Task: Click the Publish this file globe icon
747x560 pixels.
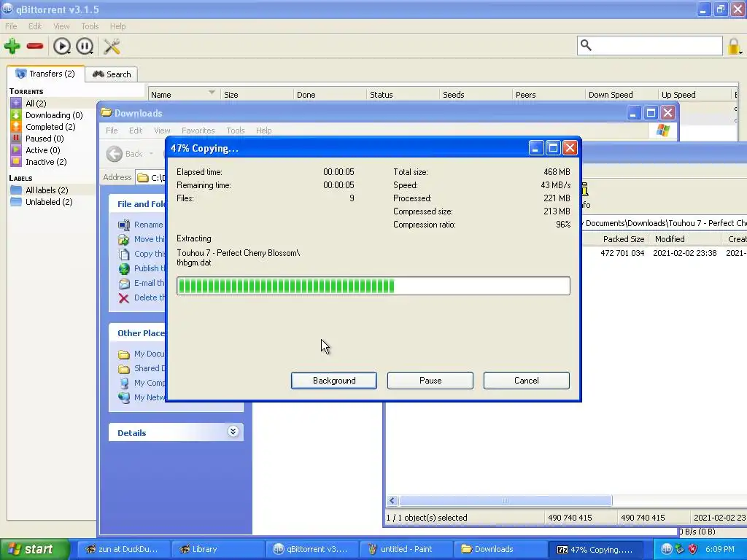Action: [x=124, y=268]
